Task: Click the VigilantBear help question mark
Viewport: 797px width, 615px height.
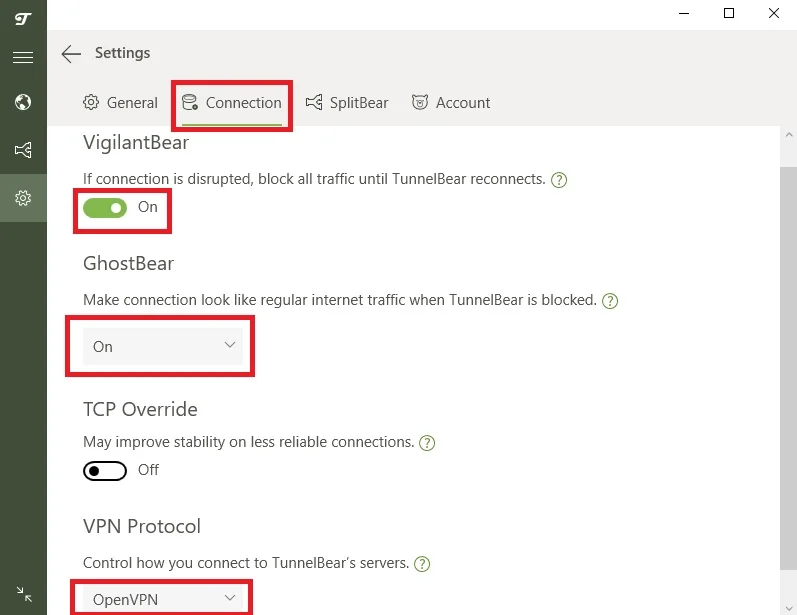Action: 560,180
